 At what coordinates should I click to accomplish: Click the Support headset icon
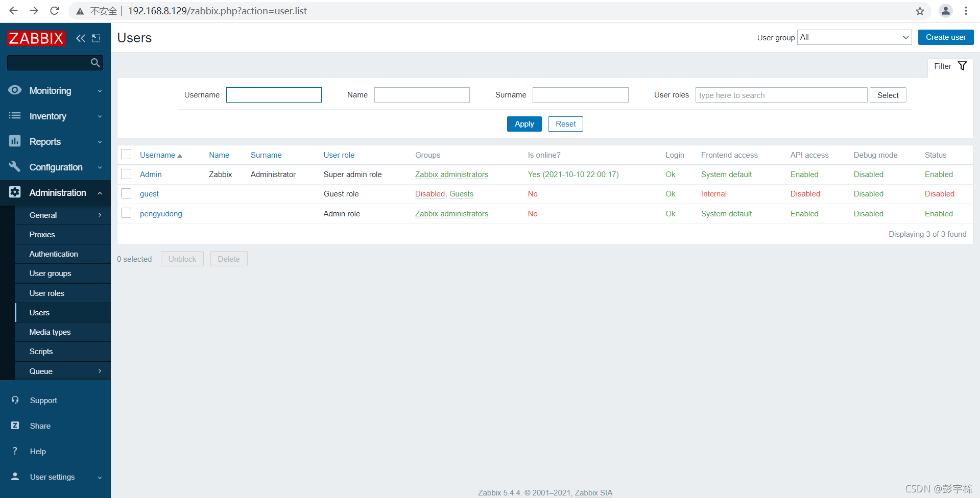pyautogui.click(x=15, y=400)
